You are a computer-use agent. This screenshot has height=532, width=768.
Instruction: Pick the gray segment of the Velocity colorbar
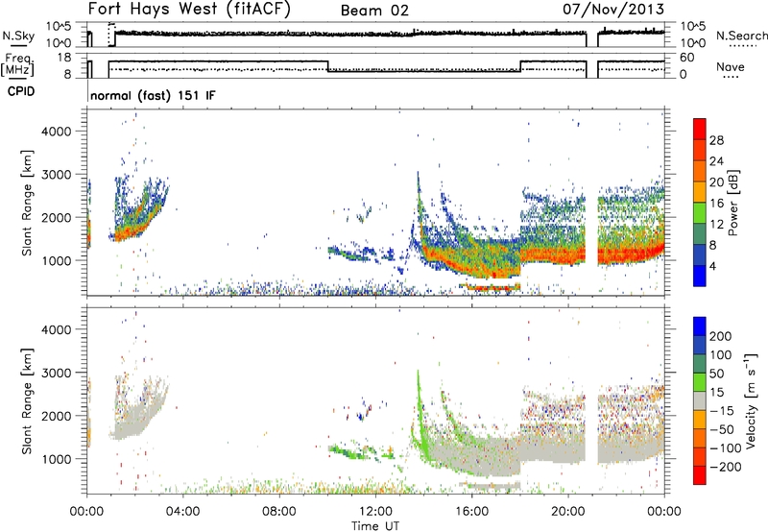700,400
